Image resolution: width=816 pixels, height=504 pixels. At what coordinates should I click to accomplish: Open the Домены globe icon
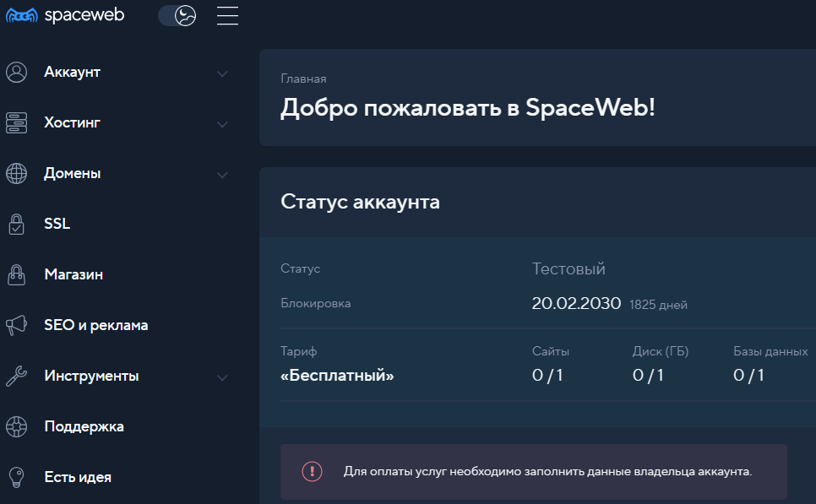click(16, 173)
